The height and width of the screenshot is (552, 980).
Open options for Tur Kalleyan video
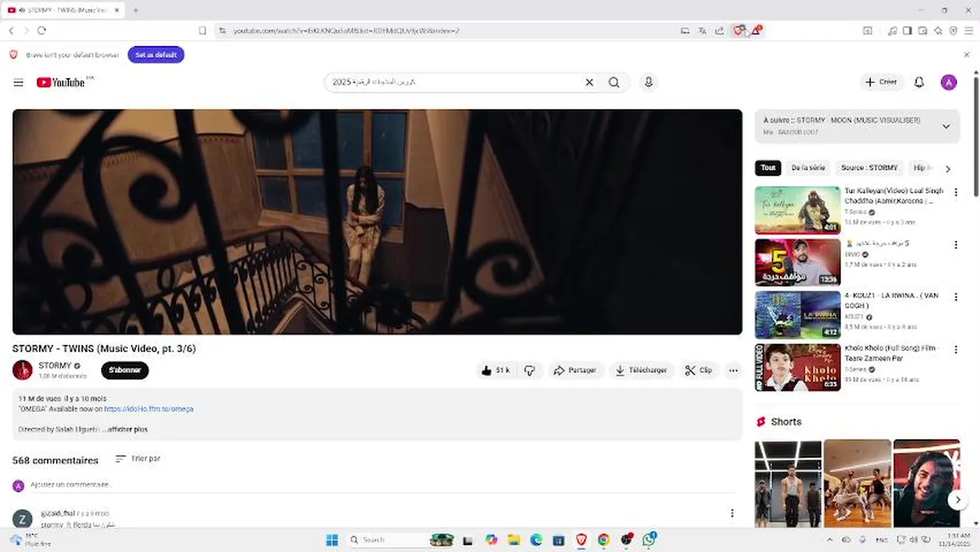(955, 192)
